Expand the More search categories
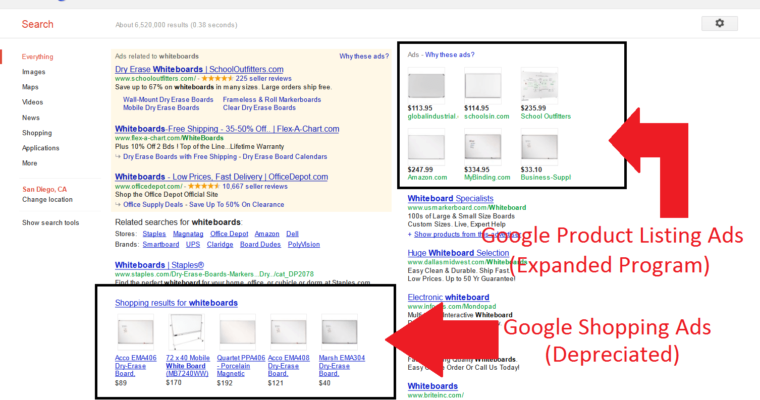This screenshot has height=400, width=760. pos(30,163)
